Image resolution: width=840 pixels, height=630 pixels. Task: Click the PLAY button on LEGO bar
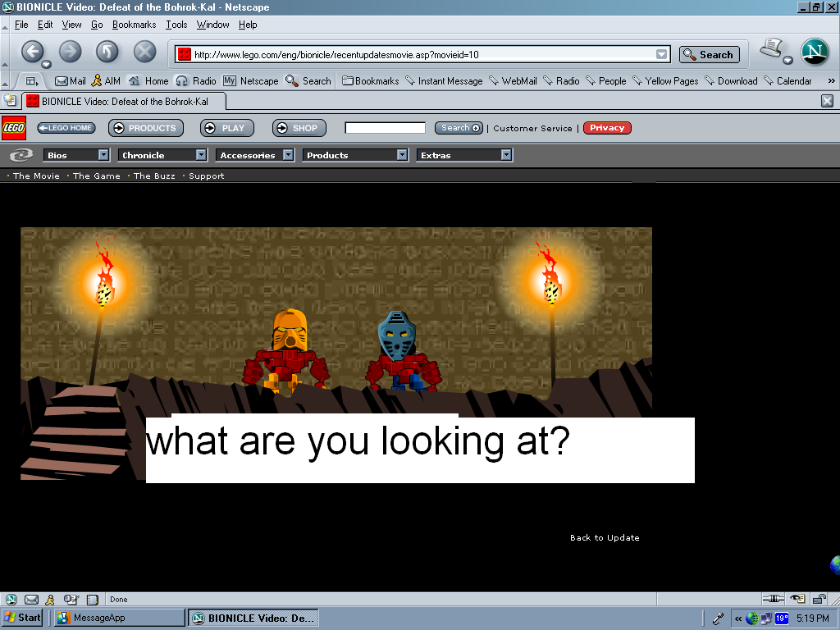(227, 128)
